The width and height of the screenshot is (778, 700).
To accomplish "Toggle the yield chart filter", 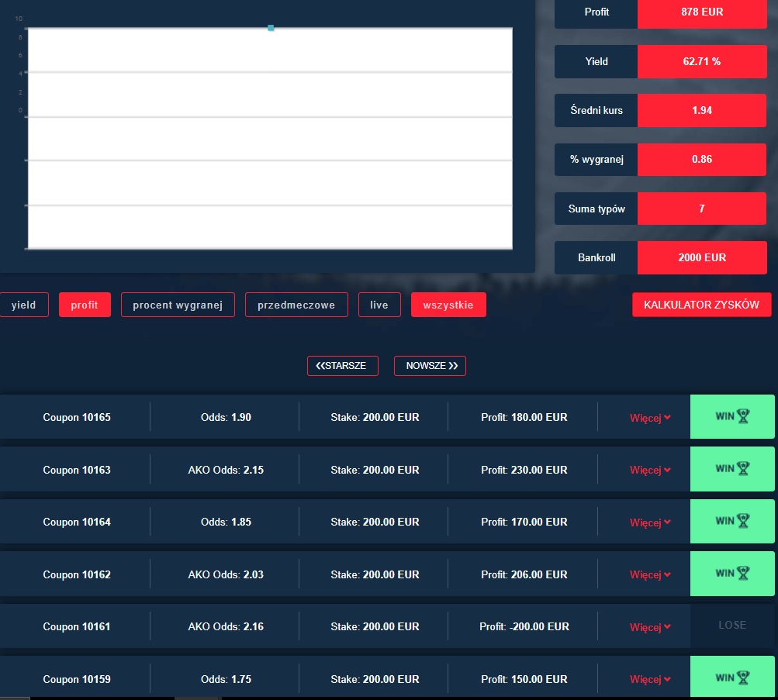I will [x=23, y=305].
